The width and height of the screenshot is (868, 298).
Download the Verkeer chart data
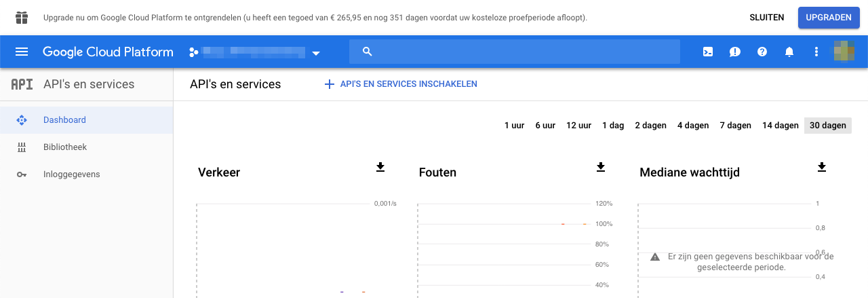pos(380,167)
